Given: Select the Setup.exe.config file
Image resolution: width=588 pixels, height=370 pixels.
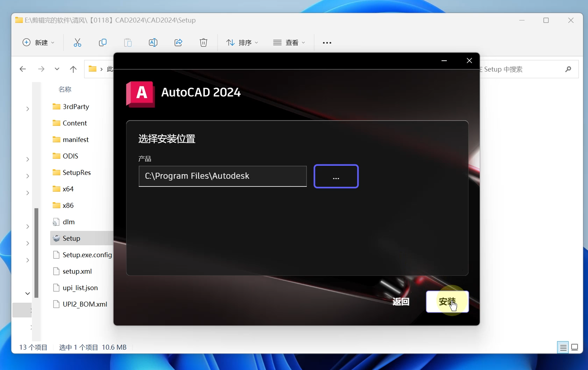Looking at the screenshot, I should 87,255.
